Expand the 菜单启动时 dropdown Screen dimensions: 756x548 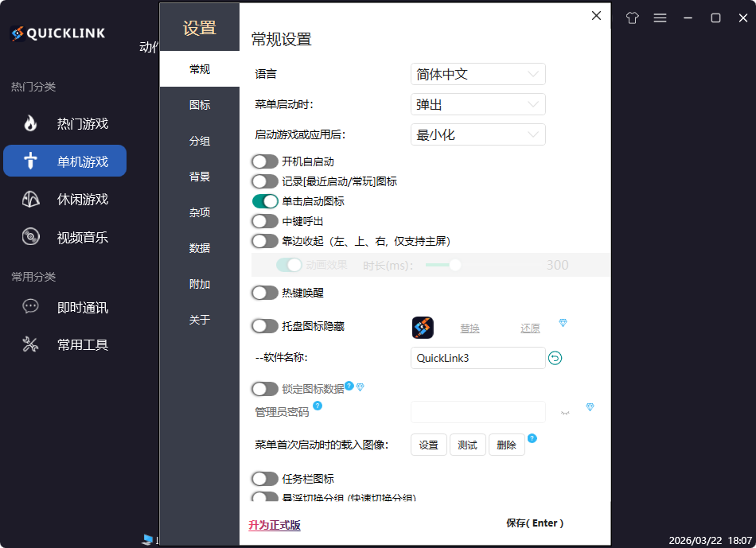477,104
